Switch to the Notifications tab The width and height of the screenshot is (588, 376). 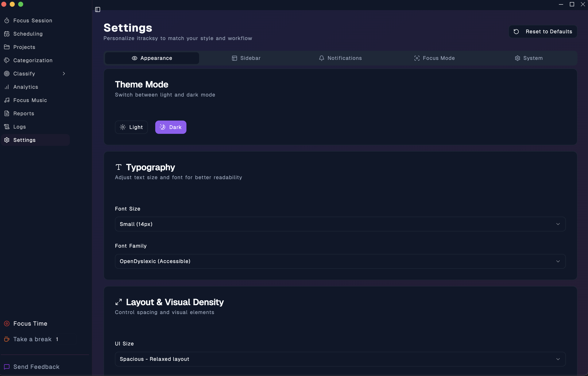click(340, 58)
